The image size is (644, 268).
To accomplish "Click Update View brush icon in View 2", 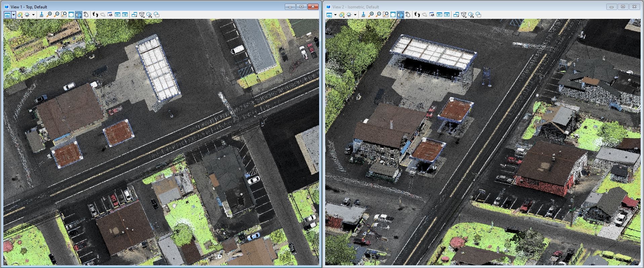I will click(x=363, y=15).
